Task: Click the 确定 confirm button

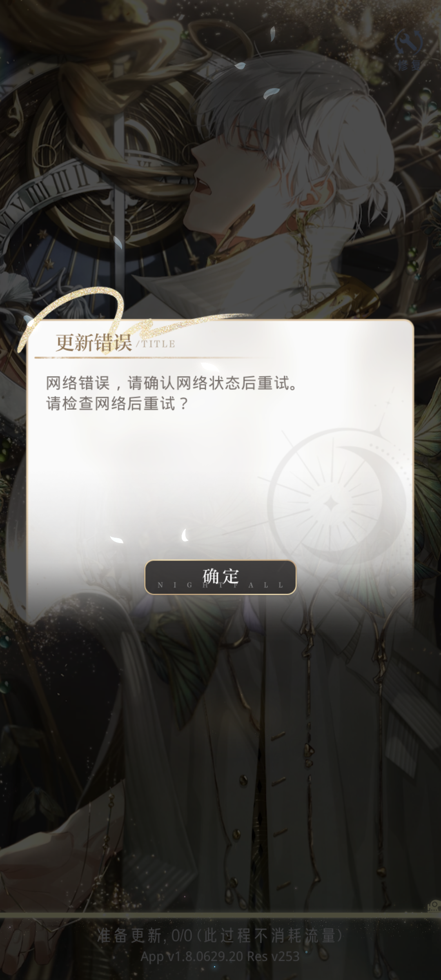Action: pyautogui.click(x=220, y=577)
